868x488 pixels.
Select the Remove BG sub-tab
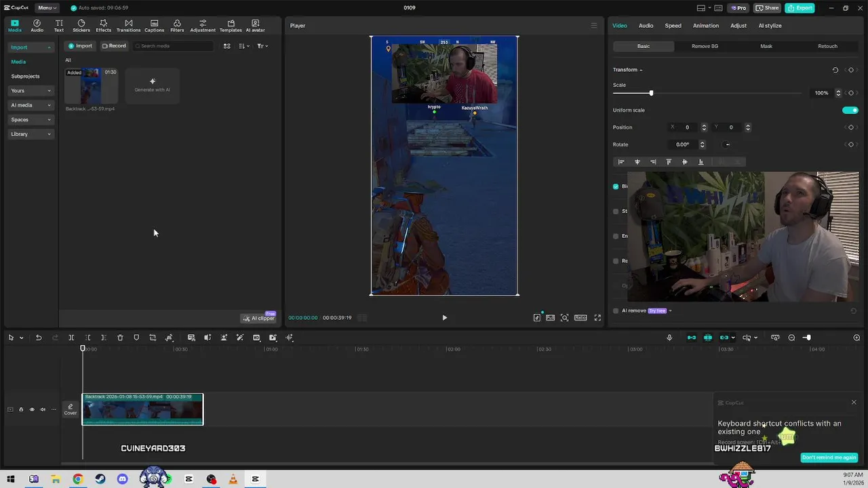tap(705, 46)
